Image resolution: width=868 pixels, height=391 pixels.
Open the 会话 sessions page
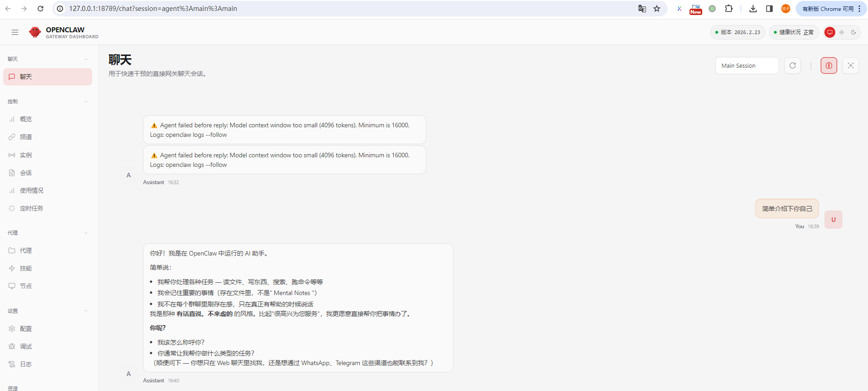click(x=48, y=173)
